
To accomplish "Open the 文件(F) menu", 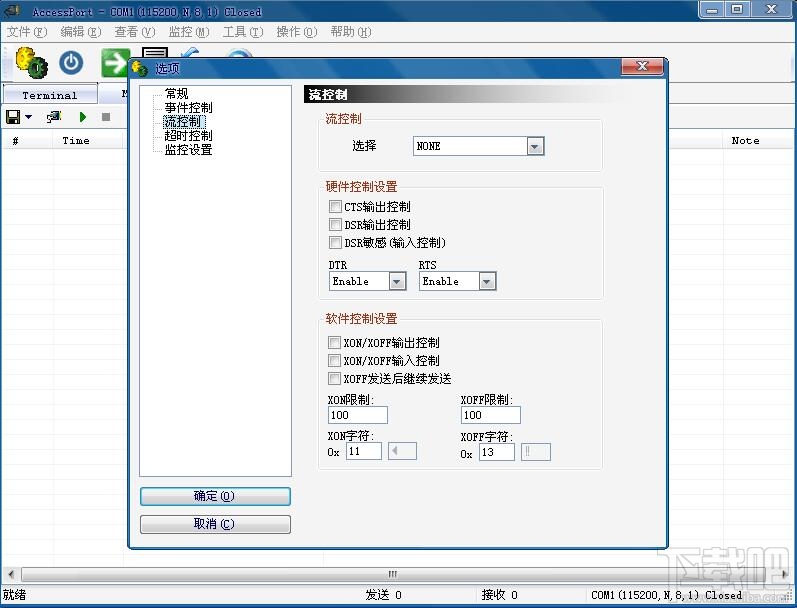I will 26,32.
